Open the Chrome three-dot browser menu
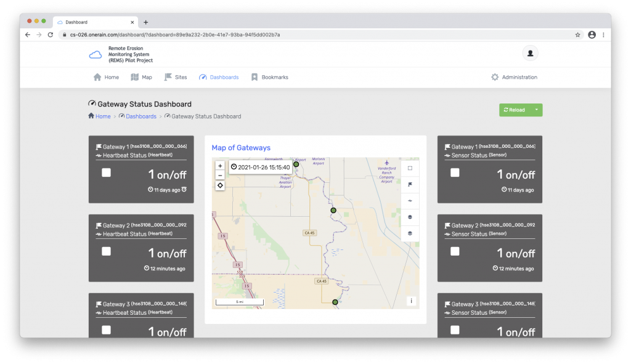The width and height of the screenshot is (631, 364). pos(603,35)
